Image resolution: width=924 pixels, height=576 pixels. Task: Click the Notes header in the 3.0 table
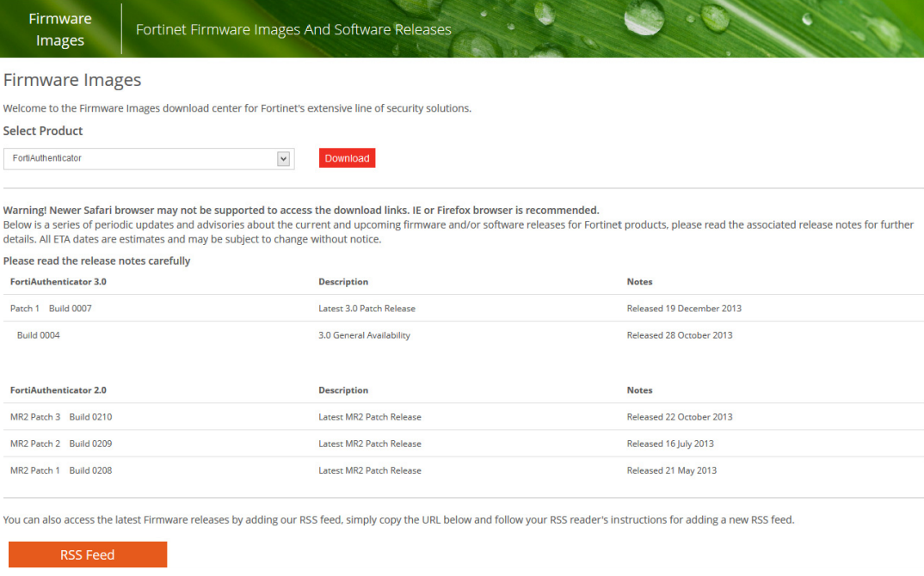(x=639, y=282)
